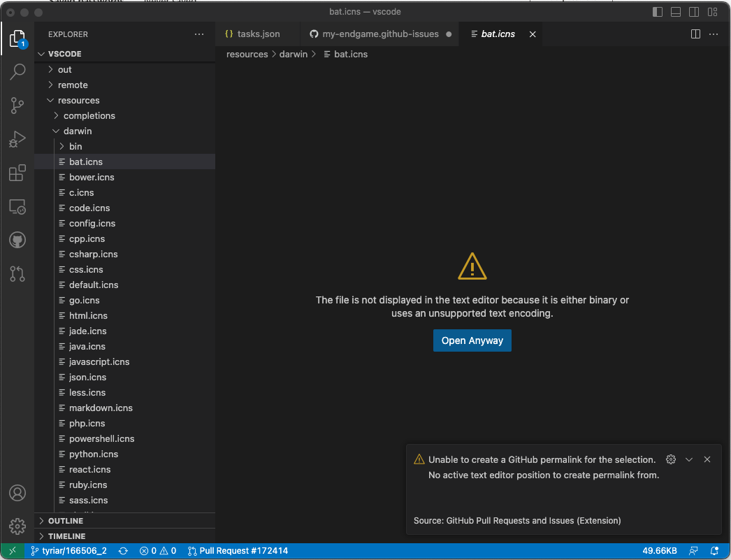Open the Run and Debug panel
This screenshot has height=560, width=731.
click(x=17, y=139)
